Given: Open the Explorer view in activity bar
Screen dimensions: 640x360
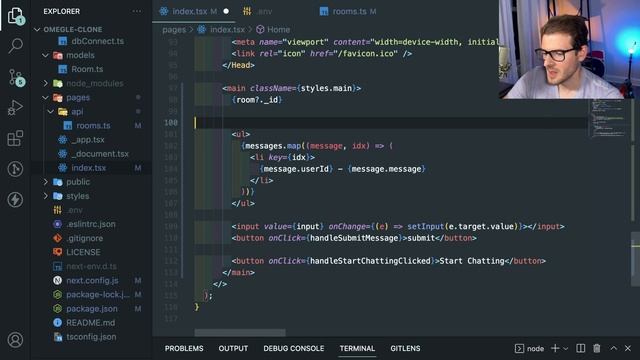Looking at the screenshot, I should point(15,16).
